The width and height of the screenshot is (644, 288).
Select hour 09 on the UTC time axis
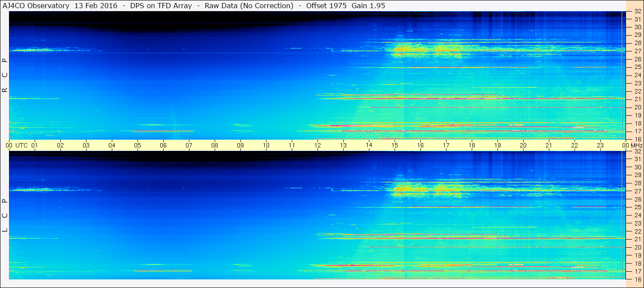(240, 145)
